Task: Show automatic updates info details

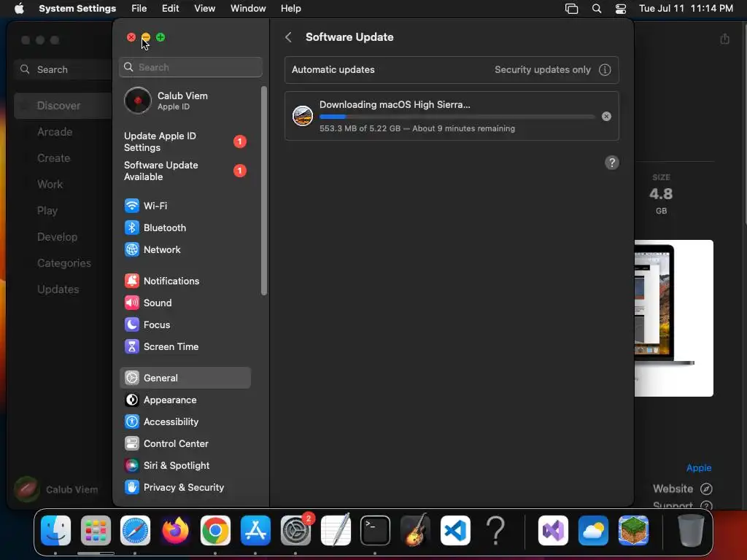Action: [605, 70]
